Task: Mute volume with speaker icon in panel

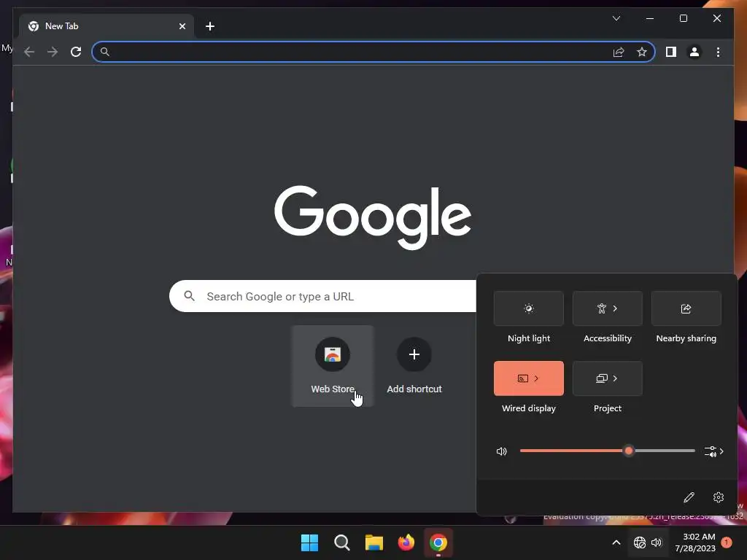Action: [502, 451]
